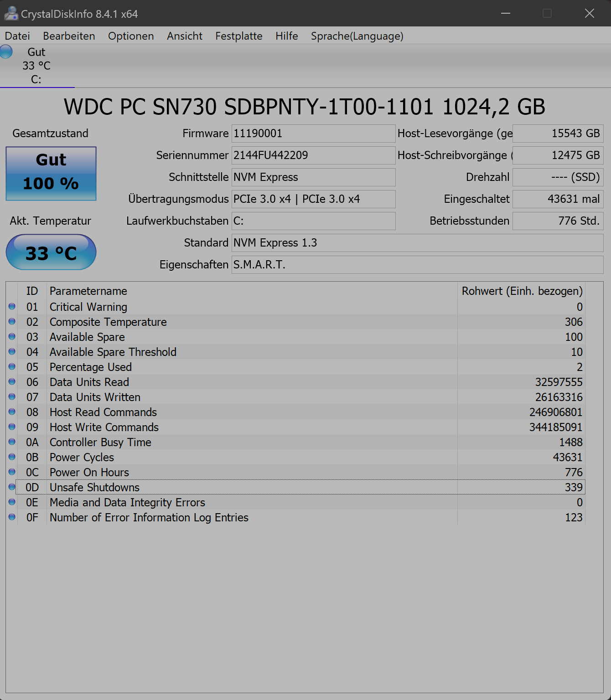Select the Critical Warning parameter name
The image size is (611, 700).
pyautogui.click(x=88, y=307)
